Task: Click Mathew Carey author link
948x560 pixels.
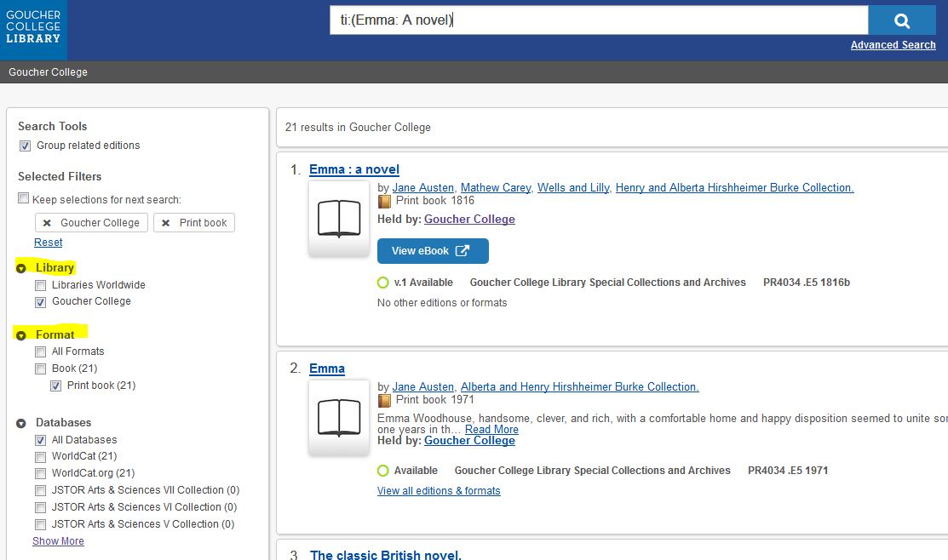Action: [x=497, y=188]
